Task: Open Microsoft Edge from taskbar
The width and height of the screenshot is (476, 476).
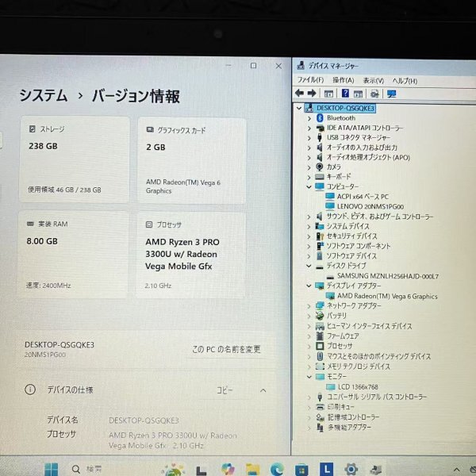Action: tap(277, 470)
